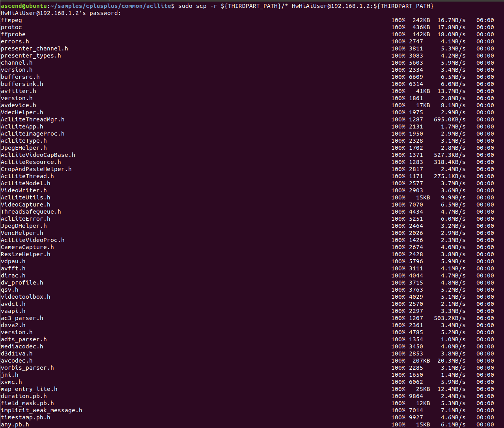Select vdpau.h file name
Screen dimensions: 504x428
[13, 261]
